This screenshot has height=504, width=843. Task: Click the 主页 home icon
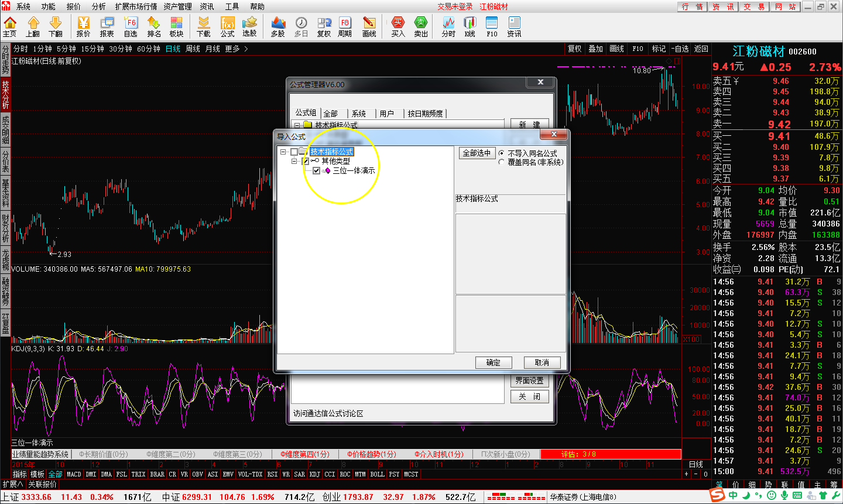coord(10,26)
